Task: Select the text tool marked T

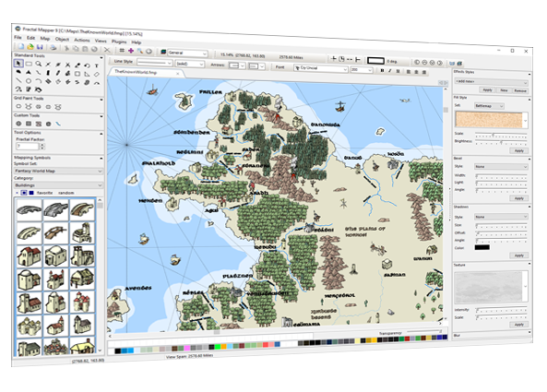Action: [97, 65]
